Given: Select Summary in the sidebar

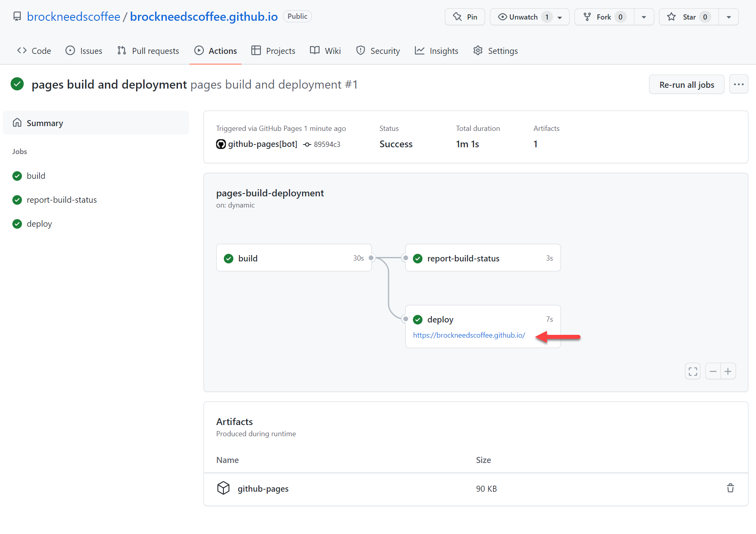Looking at the screenshot, I should tap(96, 123).
